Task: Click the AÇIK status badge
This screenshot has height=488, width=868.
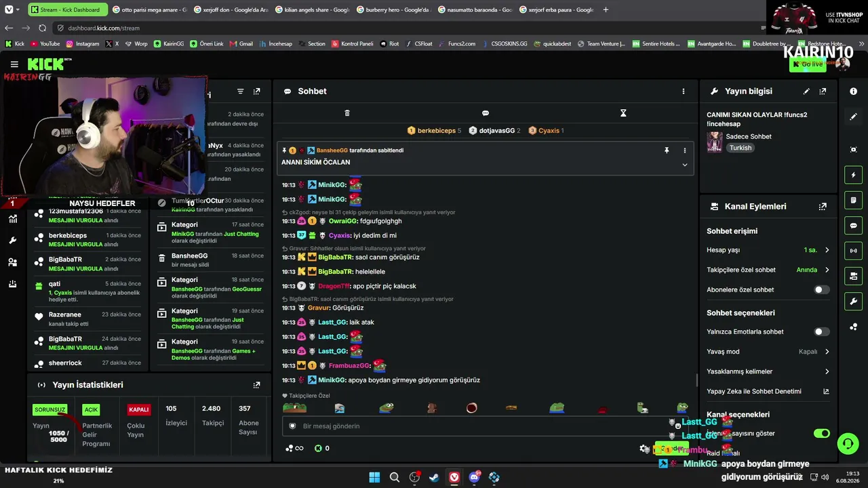Action: (91, 410)
